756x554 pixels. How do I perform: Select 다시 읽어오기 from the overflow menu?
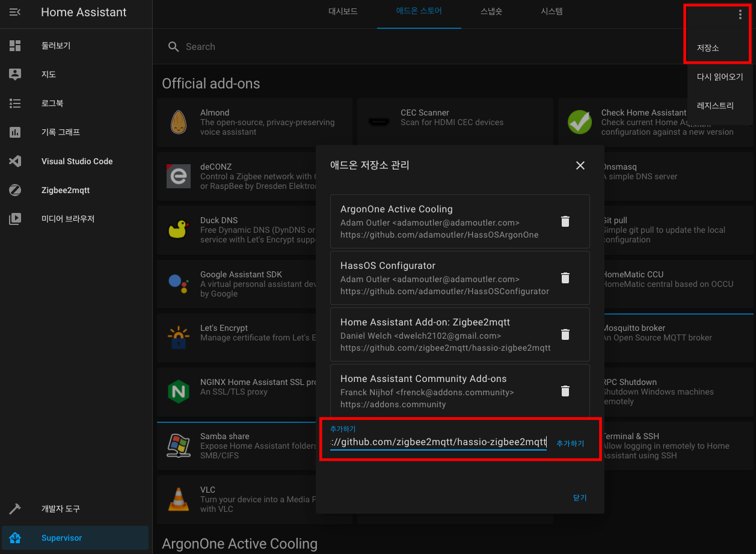720,77
